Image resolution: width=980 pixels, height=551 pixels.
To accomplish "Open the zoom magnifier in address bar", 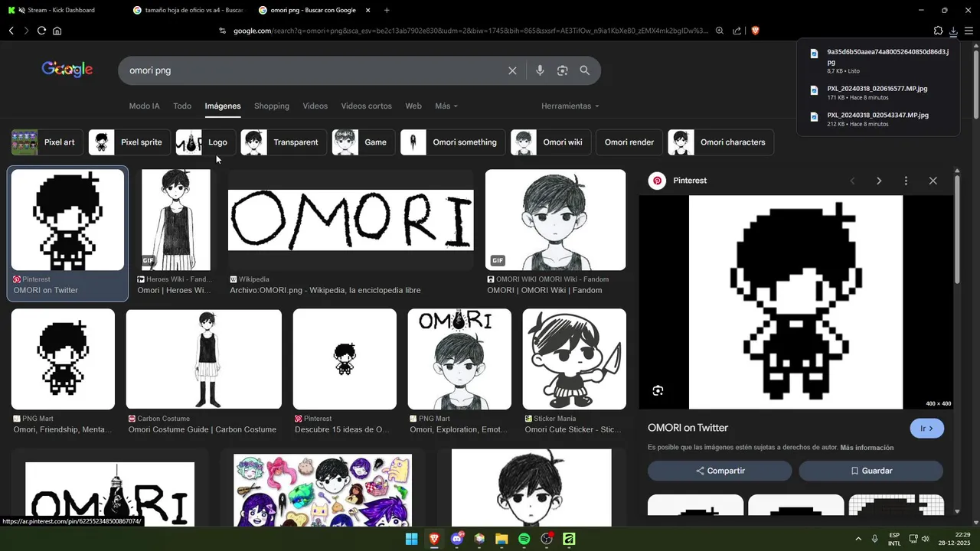I will pos(720,31).
